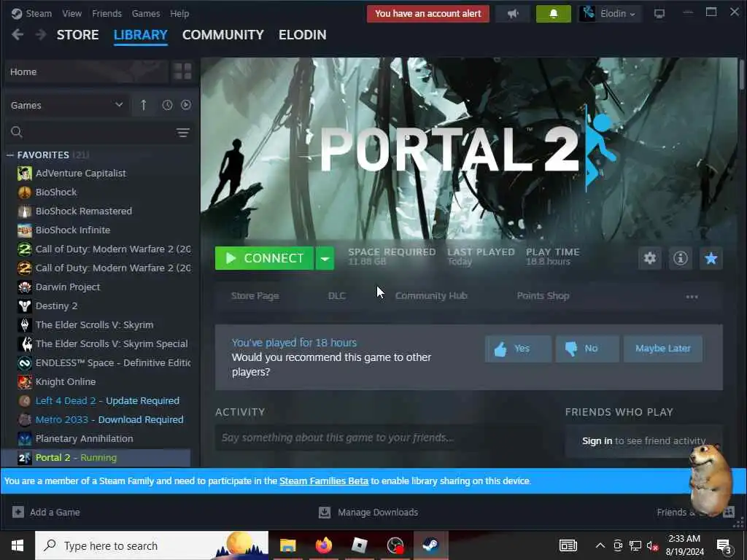Open the DLC link

(x=337, y=296)
